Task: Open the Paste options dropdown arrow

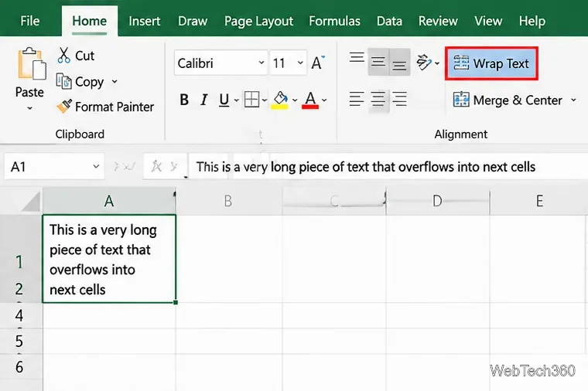Action: [29, 109]
